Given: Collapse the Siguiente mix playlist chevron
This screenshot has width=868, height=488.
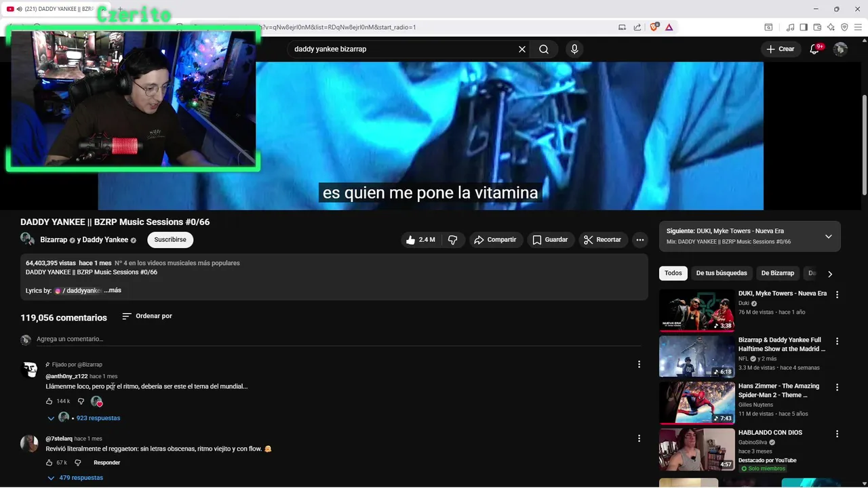Looking at the screenshot, I should [828, 237].
